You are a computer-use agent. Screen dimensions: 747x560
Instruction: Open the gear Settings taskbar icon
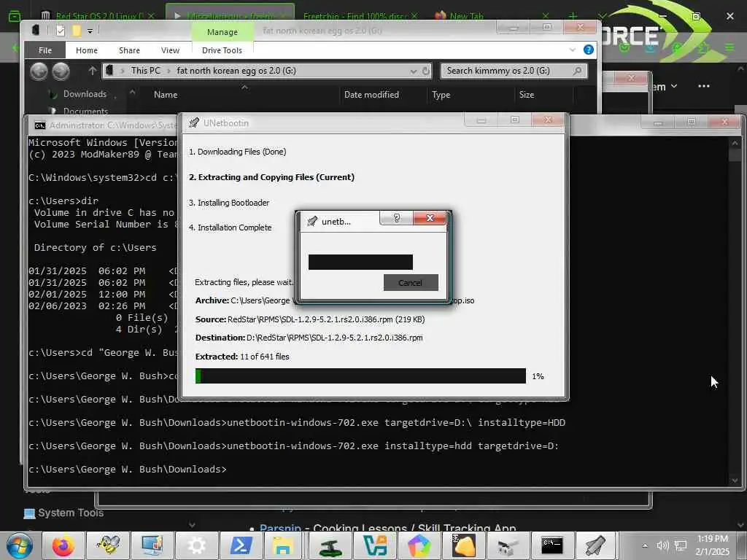197,545
